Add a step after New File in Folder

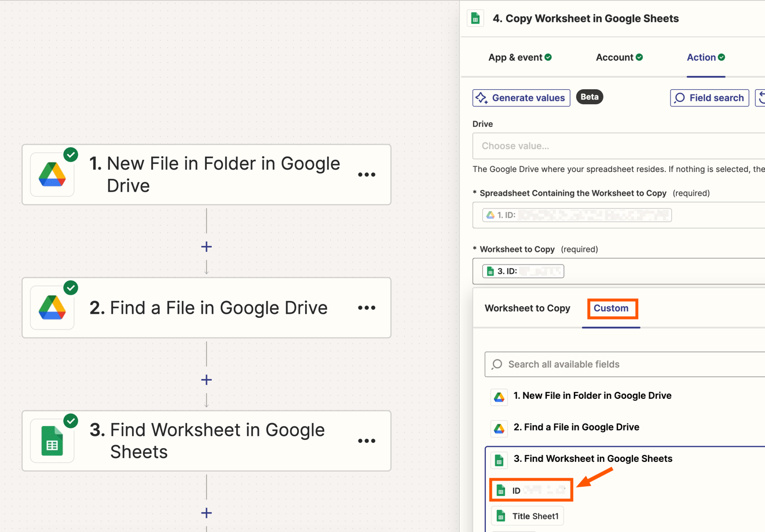click(206, 247)
